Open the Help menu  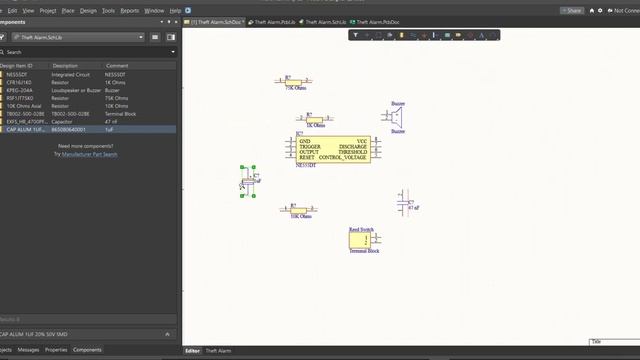[175, 11]
